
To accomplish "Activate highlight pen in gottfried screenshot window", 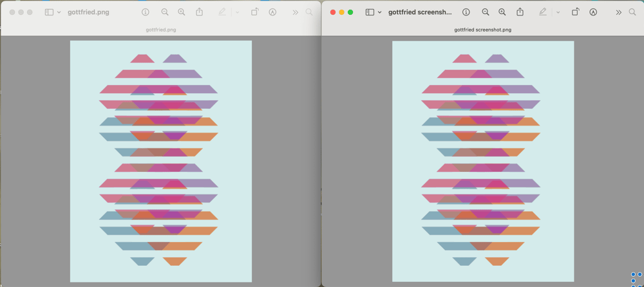I will (543, 12).
